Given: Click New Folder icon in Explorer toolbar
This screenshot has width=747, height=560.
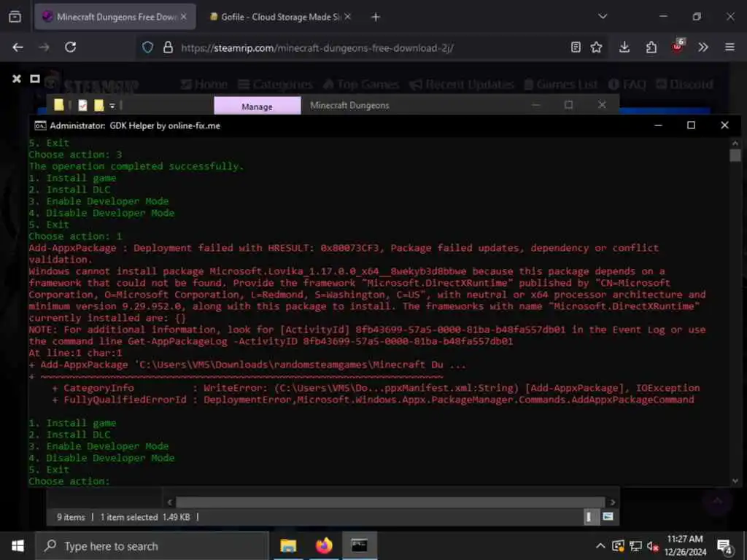Looking at the screenshot, I should coord(98,105).
